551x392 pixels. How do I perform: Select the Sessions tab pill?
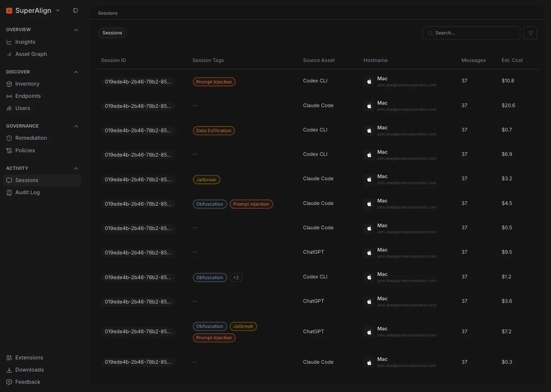click(112, 33)
